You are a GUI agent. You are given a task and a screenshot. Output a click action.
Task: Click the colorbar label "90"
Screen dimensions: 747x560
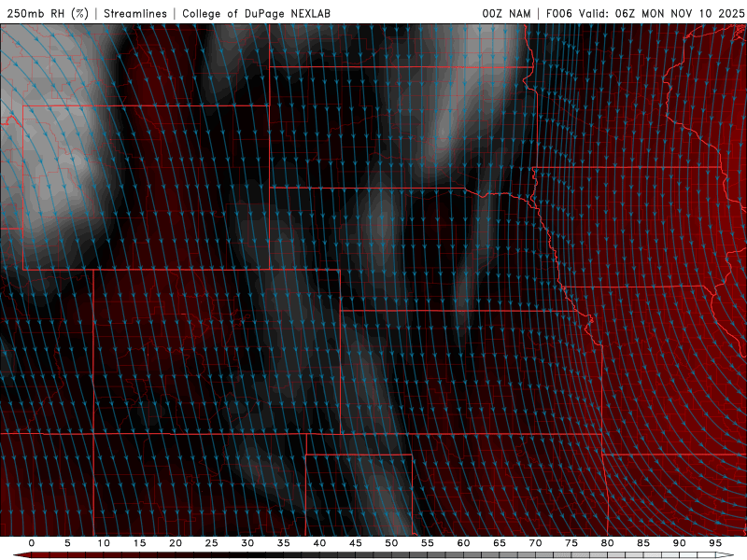pyautogui.click(x=680, y=543)
